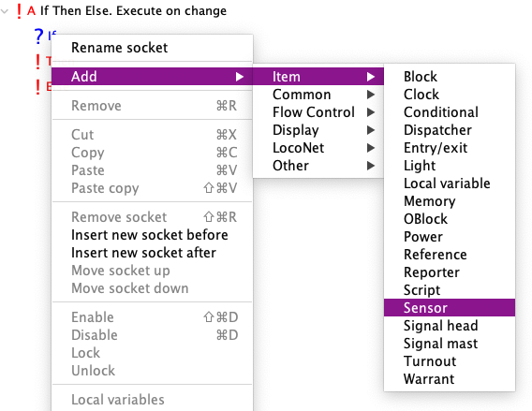Collapse the If Then Else tree node
This screenshot has width=532, height=411.
click(5, 11)
